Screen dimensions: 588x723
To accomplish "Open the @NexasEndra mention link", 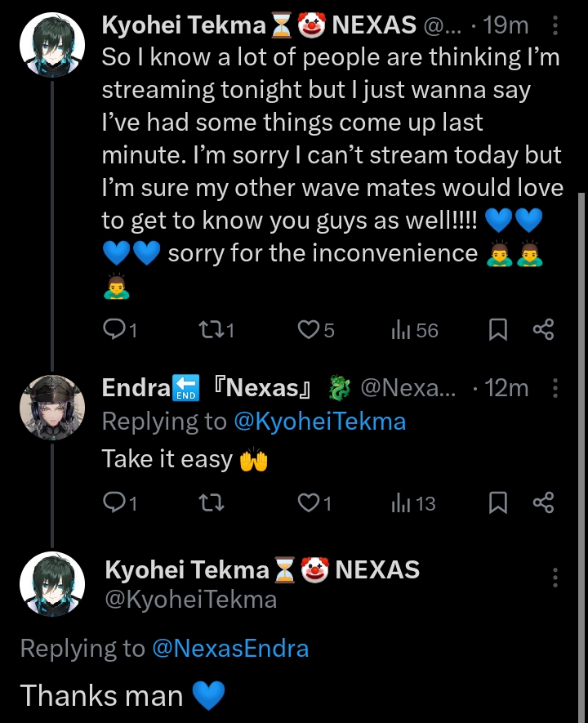I will (x=230, y=649).
